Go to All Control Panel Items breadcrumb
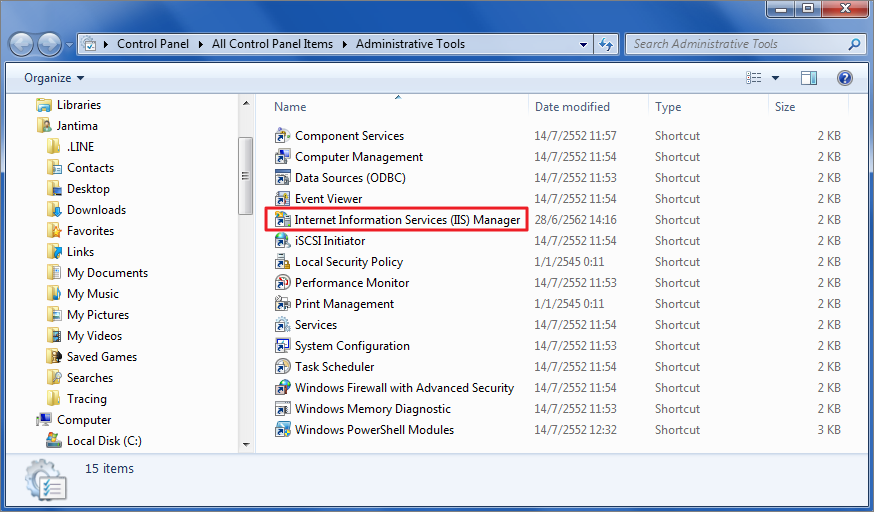This screenshot has width=874, height=512. pyautogui.click(x=272, y=44)
